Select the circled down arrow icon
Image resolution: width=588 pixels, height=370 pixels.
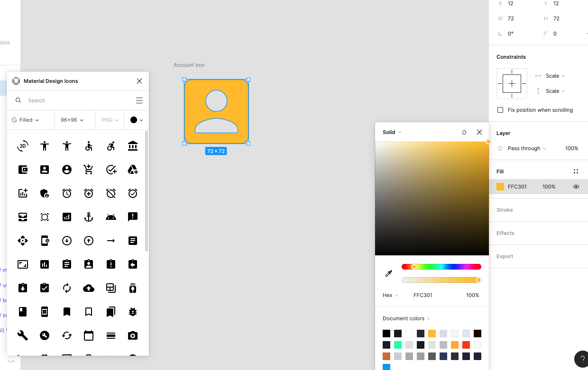[67, 241]
